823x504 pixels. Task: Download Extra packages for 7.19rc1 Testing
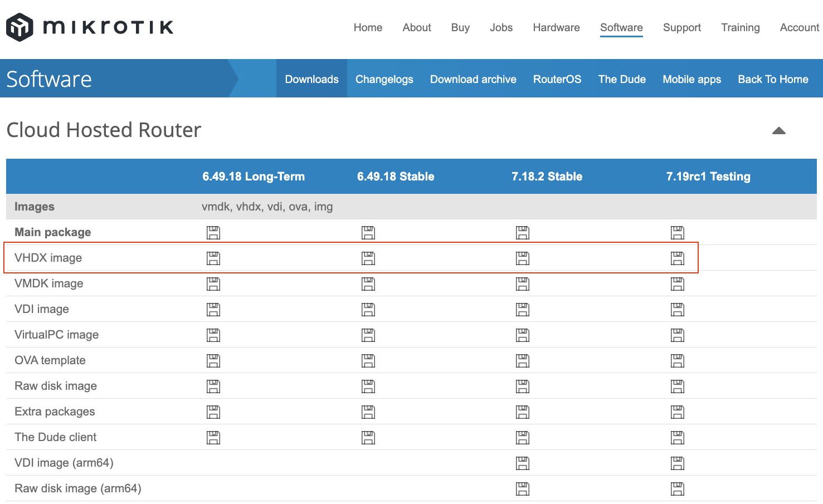tap(677, 412)
